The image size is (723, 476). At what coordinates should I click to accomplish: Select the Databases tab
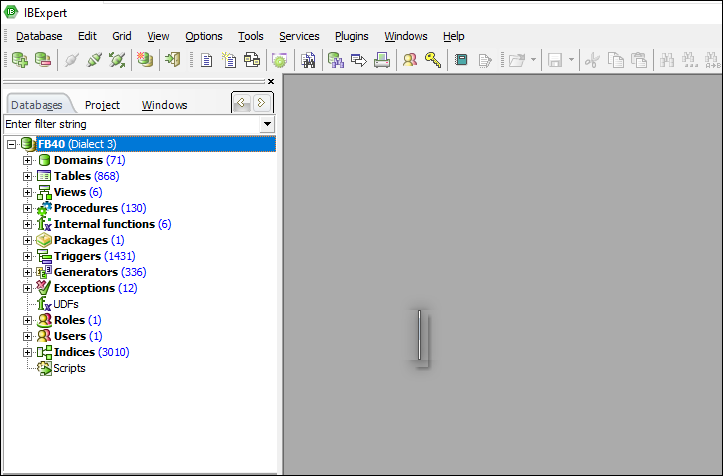pos(37,105)
